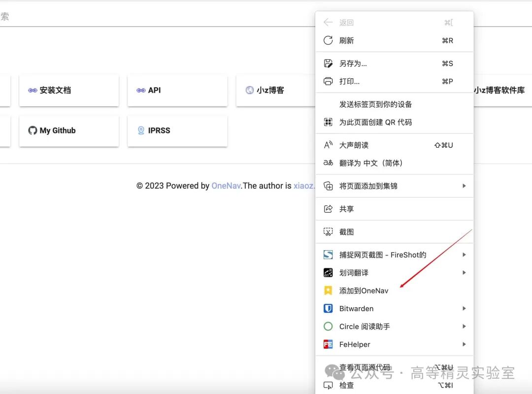Click the screenshot scissors icon
The height and width of the screenshot is (394, 532).
[x=328, y=232]
